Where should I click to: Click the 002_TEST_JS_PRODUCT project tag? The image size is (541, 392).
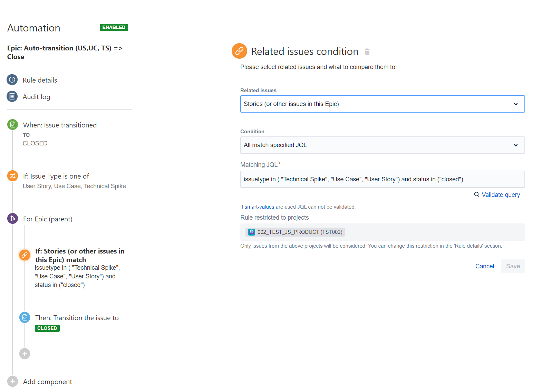coord(295,232)
